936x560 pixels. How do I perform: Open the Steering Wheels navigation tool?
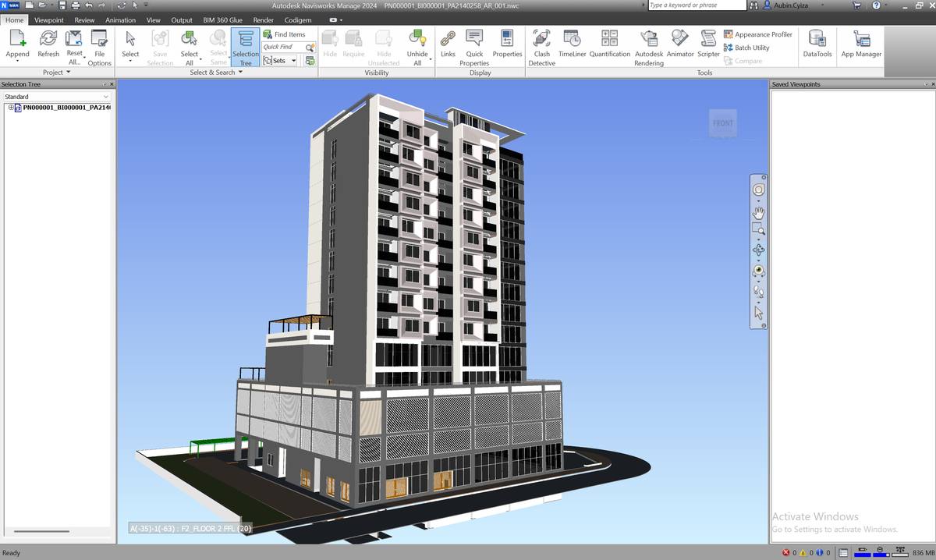[x=758, y=190]
